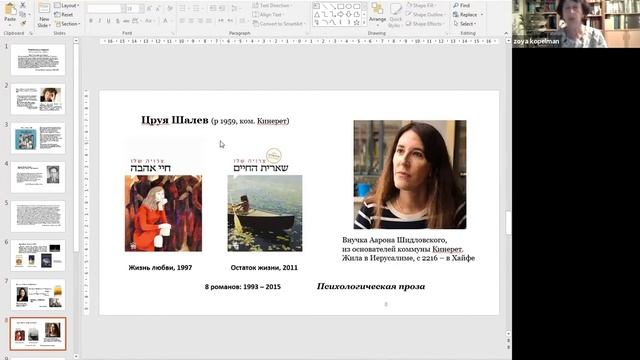Open the Select dropdown in Editing
This screenshot has width=640, height=360.
pos(465,24)
